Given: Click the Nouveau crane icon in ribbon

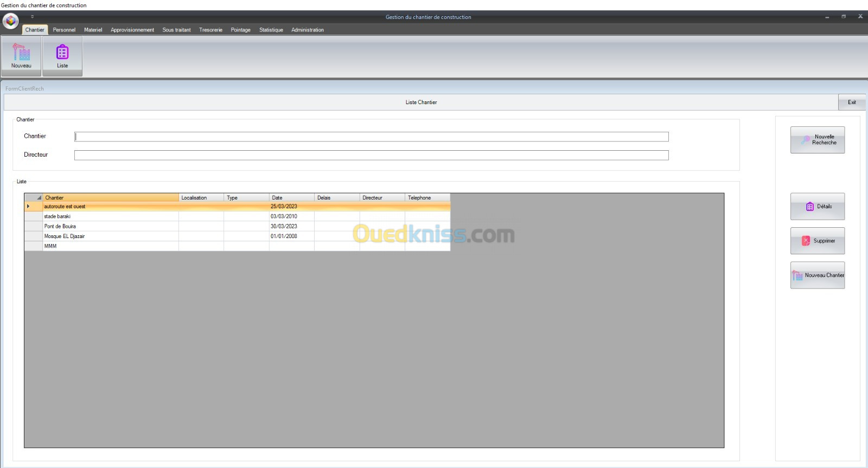Looking at the screenshot, I should click(x=21, y=52).
